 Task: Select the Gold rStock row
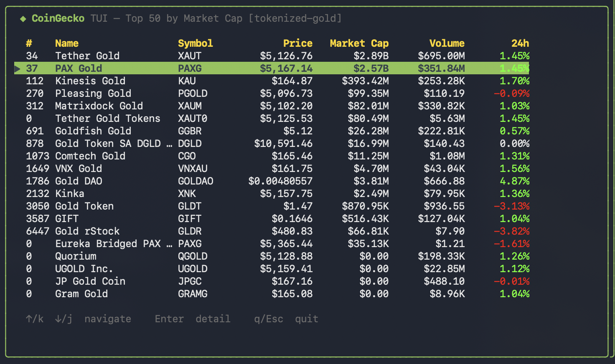click(x=272, y=231)
